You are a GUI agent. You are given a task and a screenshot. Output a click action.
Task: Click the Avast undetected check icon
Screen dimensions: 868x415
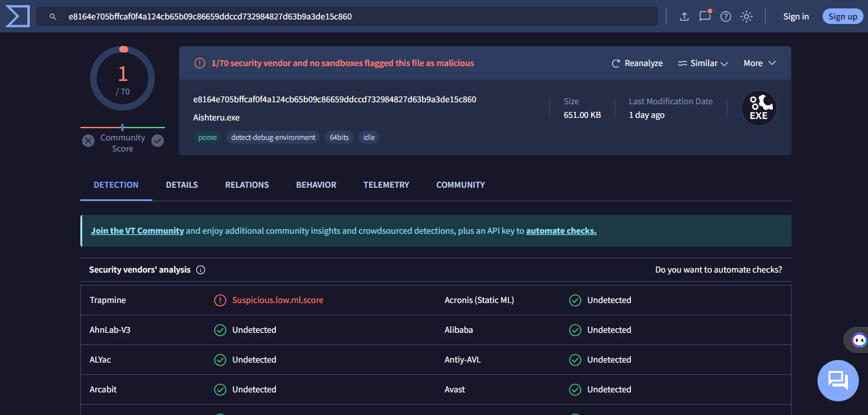(575, 390)
